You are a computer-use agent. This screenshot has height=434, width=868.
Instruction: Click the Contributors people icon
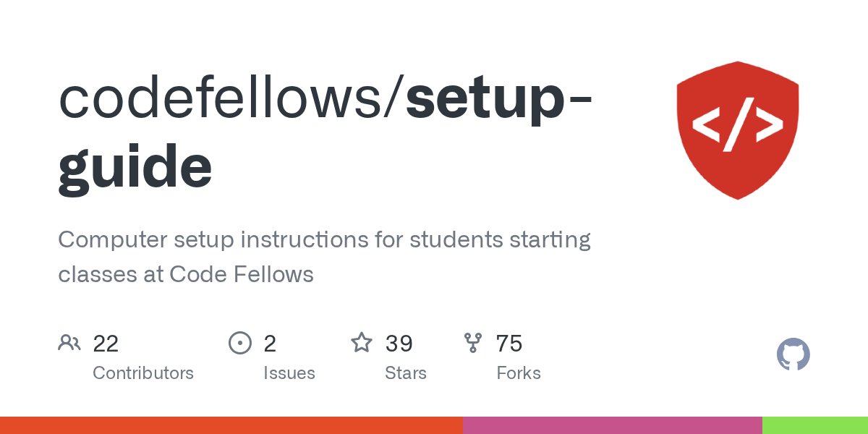pyautogui.click(x=69, y=343)
